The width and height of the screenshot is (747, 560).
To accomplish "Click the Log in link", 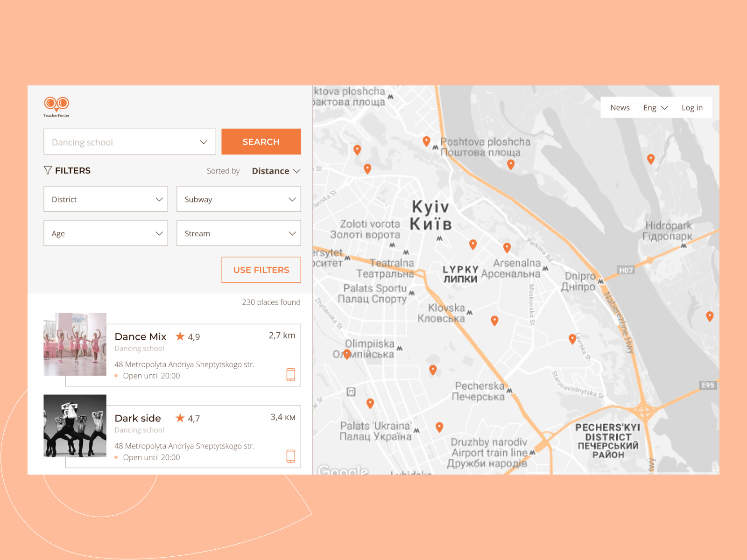I will point(692,107).
